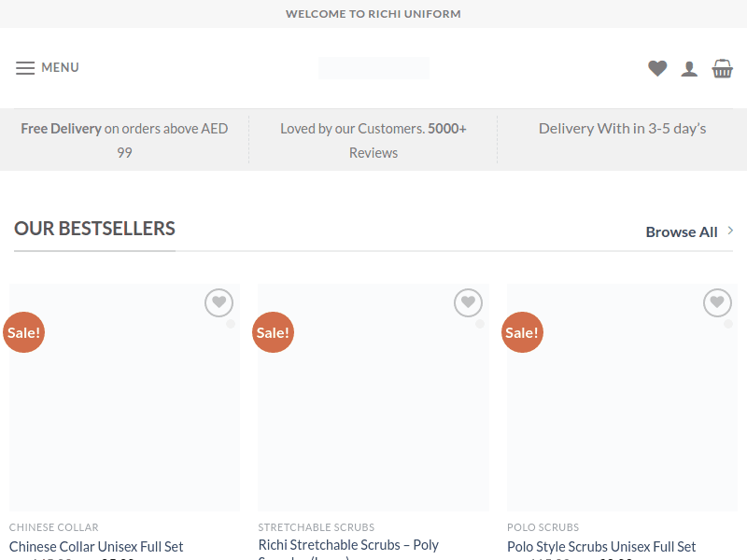Click Sale badge on Chinese Collar product
The image size is (747, 560).
24,332
